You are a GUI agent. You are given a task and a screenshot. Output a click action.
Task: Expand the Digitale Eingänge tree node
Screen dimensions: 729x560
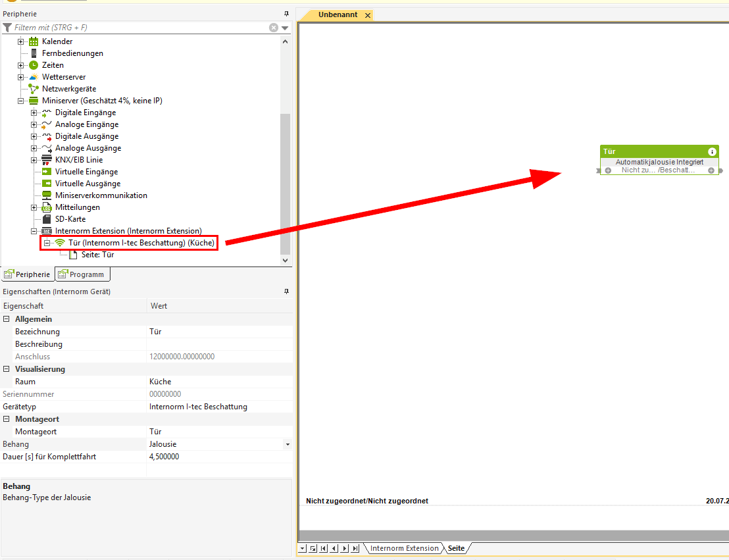pyautogui.click(x=34, y=113)
